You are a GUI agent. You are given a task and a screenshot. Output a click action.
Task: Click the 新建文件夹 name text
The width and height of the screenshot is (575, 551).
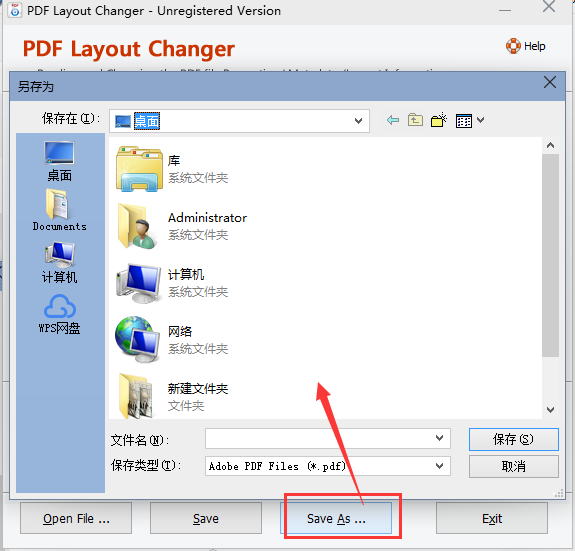198,389
